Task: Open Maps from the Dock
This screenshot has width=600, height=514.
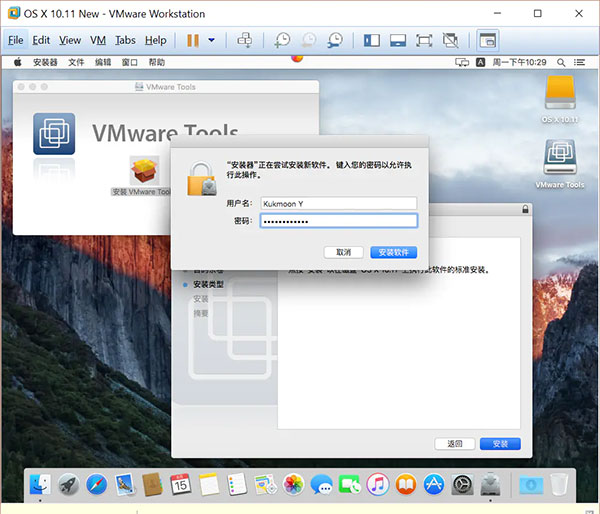Action: pyautogui.click(x=265, y=484)
